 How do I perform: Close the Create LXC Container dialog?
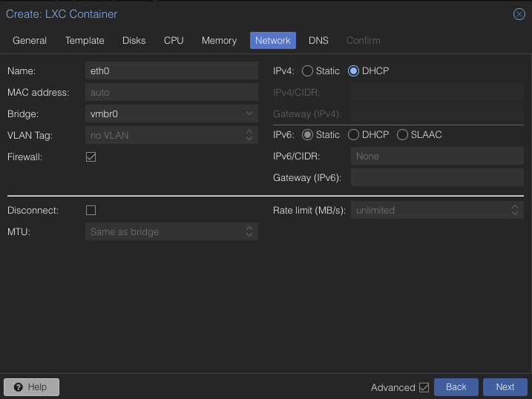click(519, 14)
